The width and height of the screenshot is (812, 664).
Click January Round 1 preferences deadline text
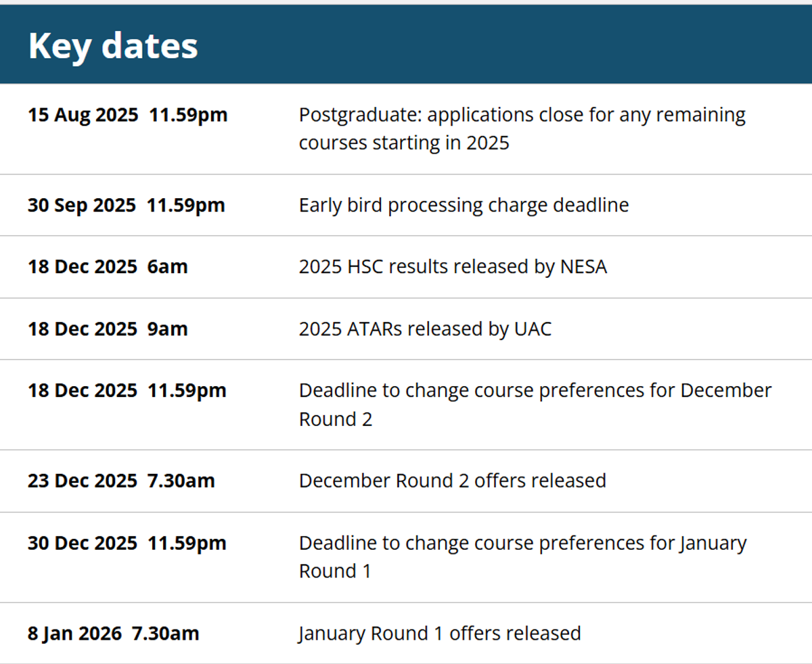click(x=522, y=557)
